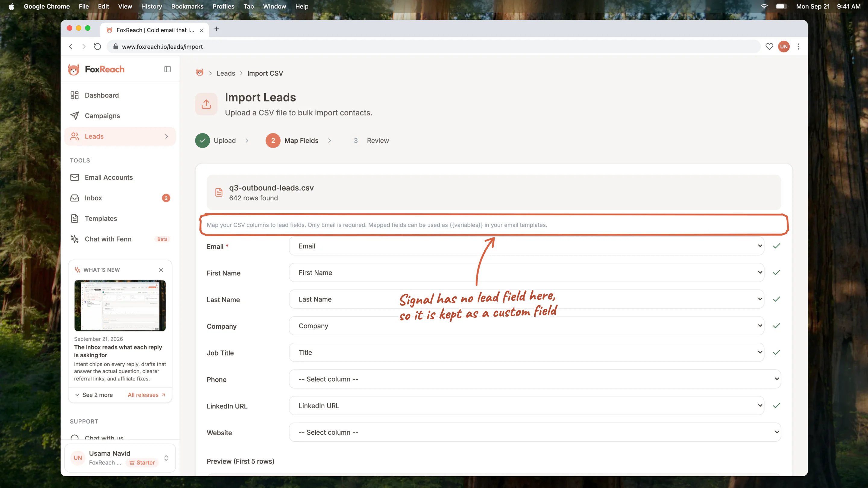Open the Bookmarks menu
The height and width of the screenshot is (488, 868).
coord(187,6)
